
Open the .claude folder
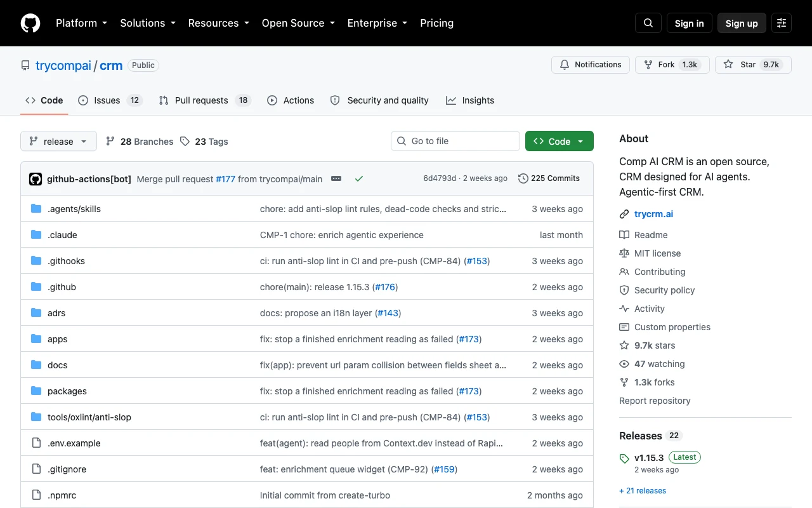click(62, 235)
